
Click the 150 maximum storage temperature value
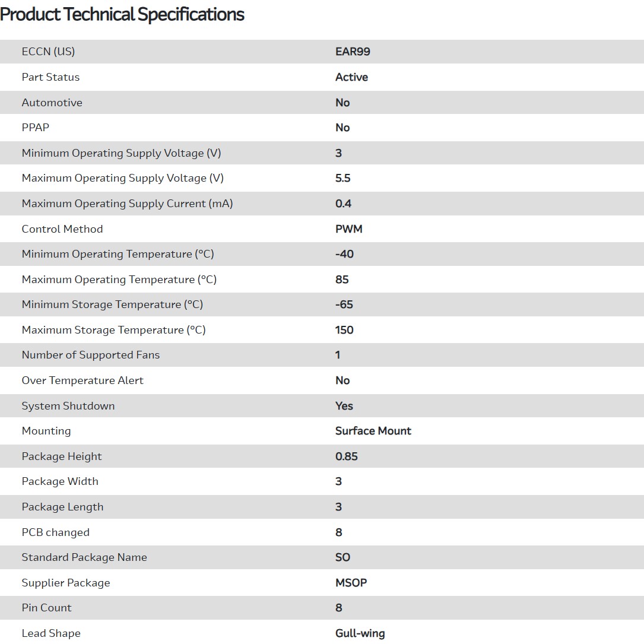coord(344,330)
